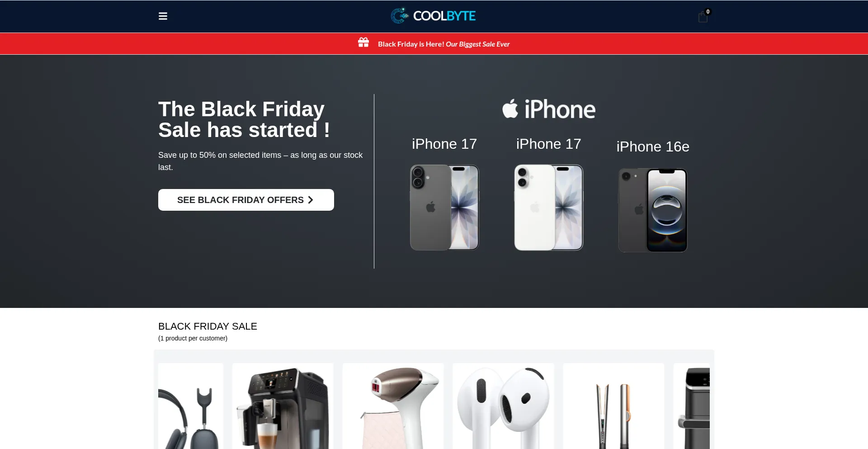Open the shopping bag cart icon
Screen dimensions: 868x449
(x=703, y=17)
